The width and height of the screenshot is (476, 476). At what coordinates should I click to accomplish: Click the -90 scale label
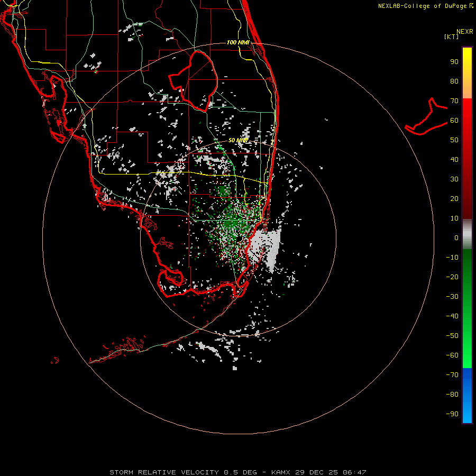(x=452, y=414)
